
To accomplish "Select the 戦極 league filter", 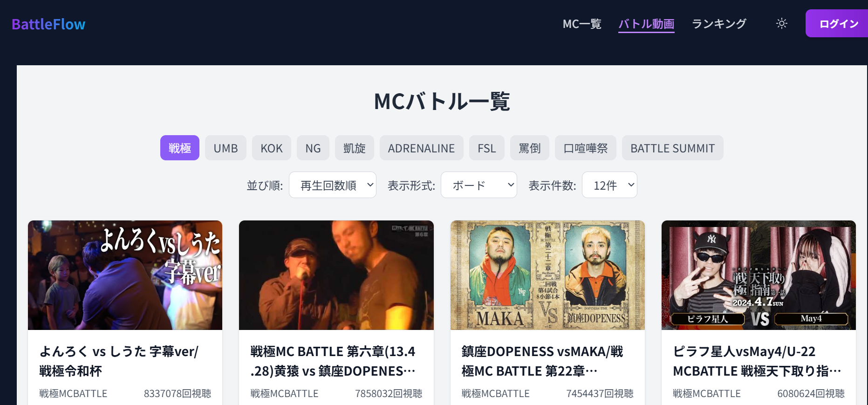I will [180, 148].
